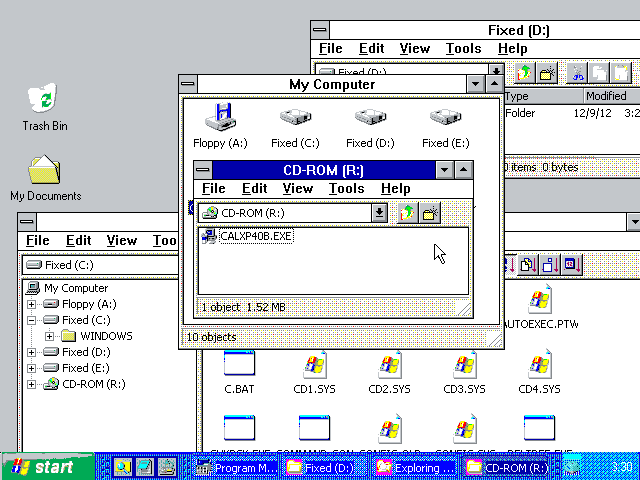Viewport: 640px width, 480px height.
Task: Click the taskbar clock
Action: point(622,467)
